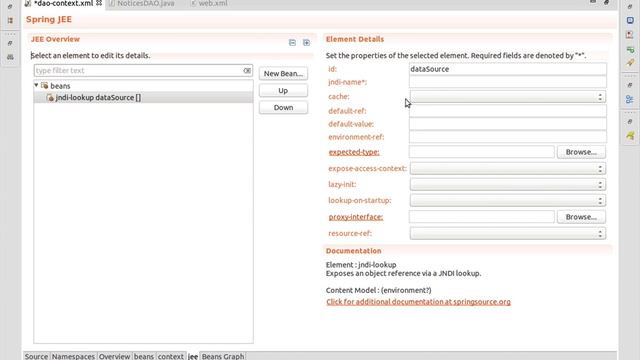The width and height of the screenshot is (640, 360).
Task: Select the beans root tree item
Action: tap(60, 86)
